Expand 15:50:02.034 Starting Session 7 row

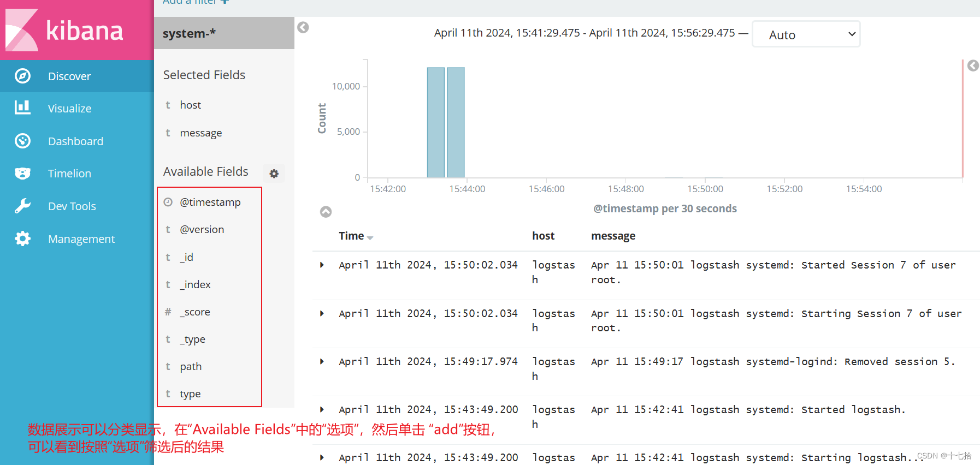click(322, 313)
